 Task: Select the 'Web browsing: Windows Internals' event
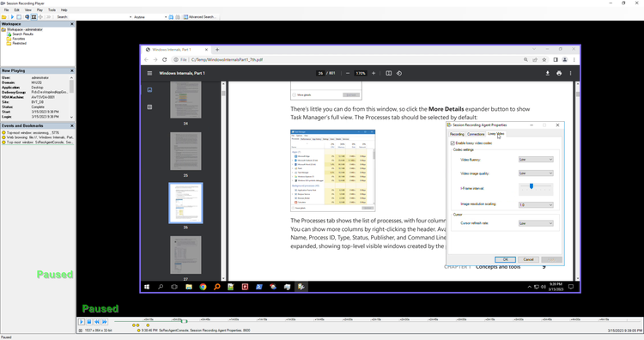tap(38, 137)
